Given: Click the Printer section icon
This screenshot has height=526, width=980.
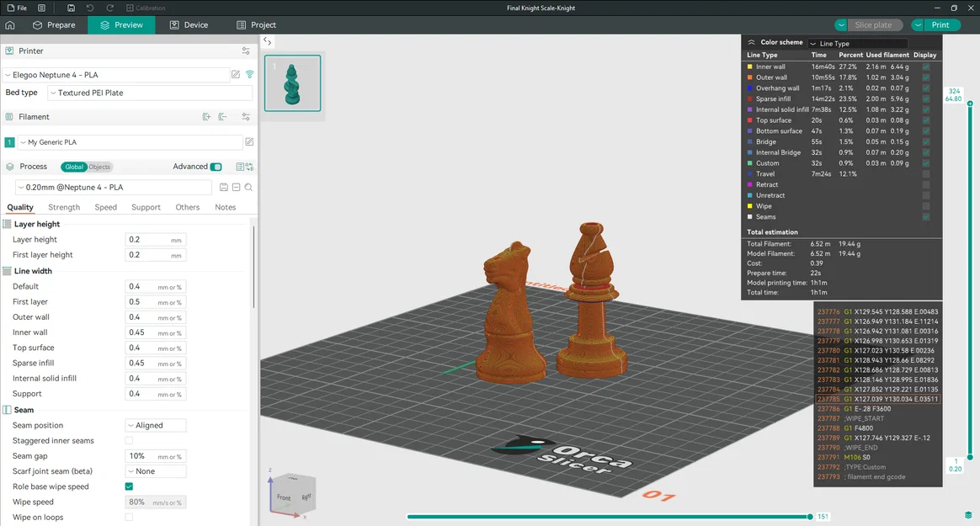Looking at the screenshot, I should pyautogui.click(x=9, y=51).
